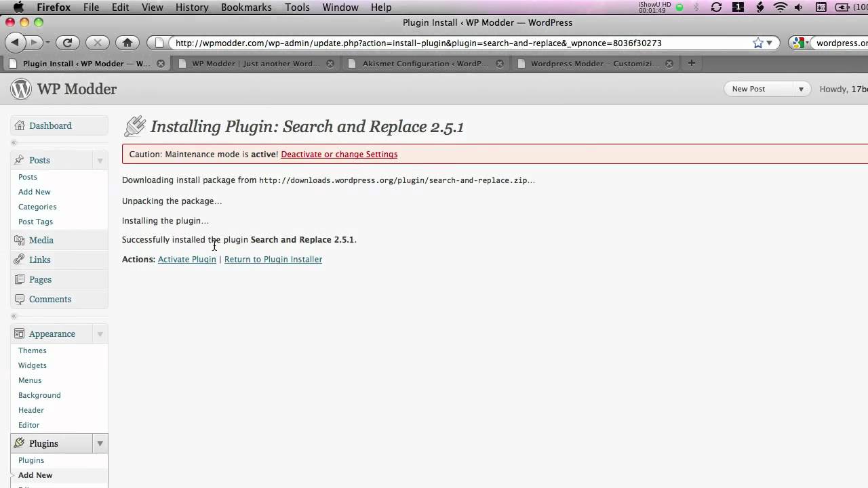
Task: Open the Help menu
Action: [381, 7]
